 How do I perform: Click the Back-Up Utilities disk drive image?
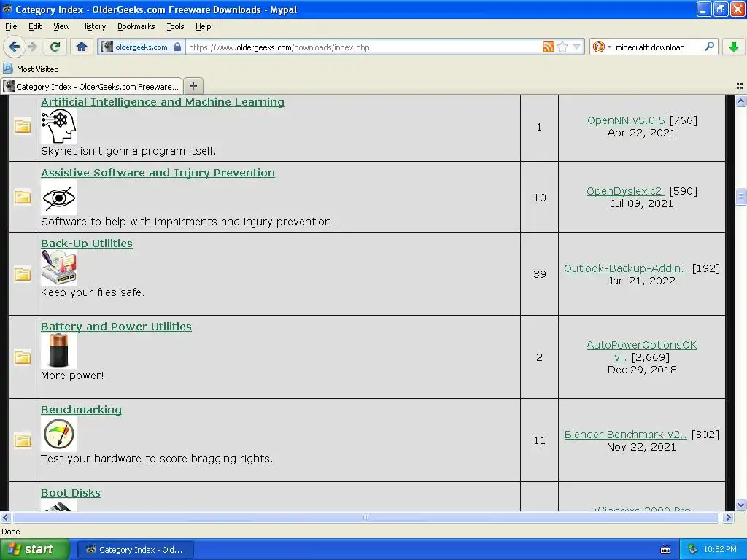[x=59, y=268]
